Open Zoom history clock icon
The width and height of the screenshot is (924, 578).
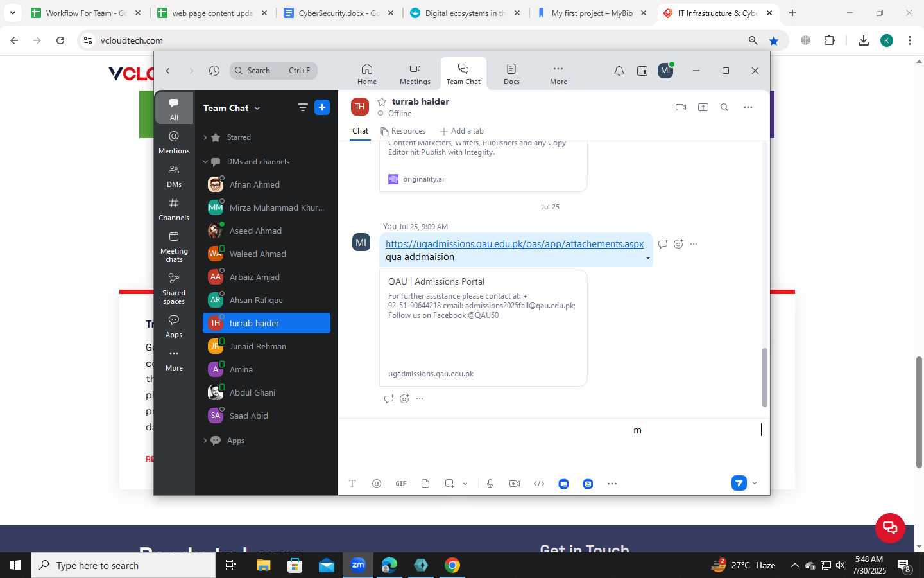[214, 71]
